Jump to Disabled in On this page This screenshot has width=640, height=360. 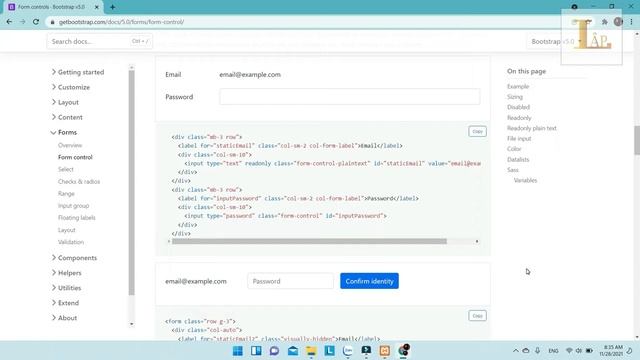[x=518, y=107]
